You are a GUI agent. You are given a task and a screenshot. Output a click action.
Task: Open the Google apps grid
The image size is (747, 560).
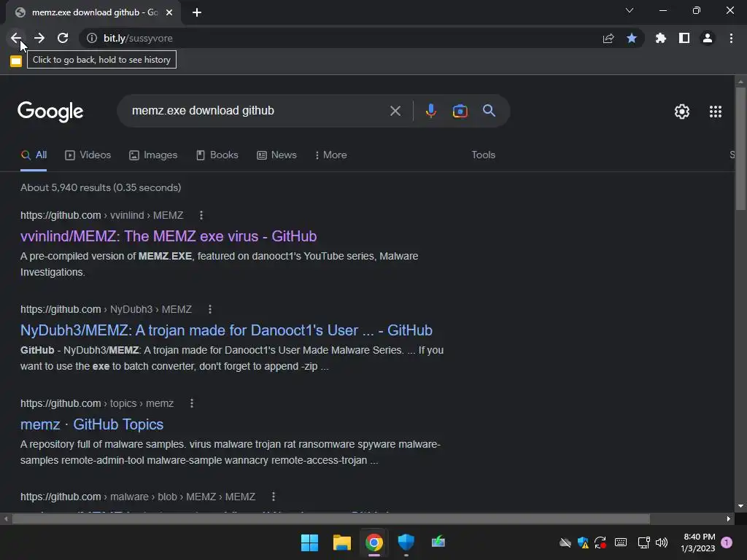click(715, 112)
